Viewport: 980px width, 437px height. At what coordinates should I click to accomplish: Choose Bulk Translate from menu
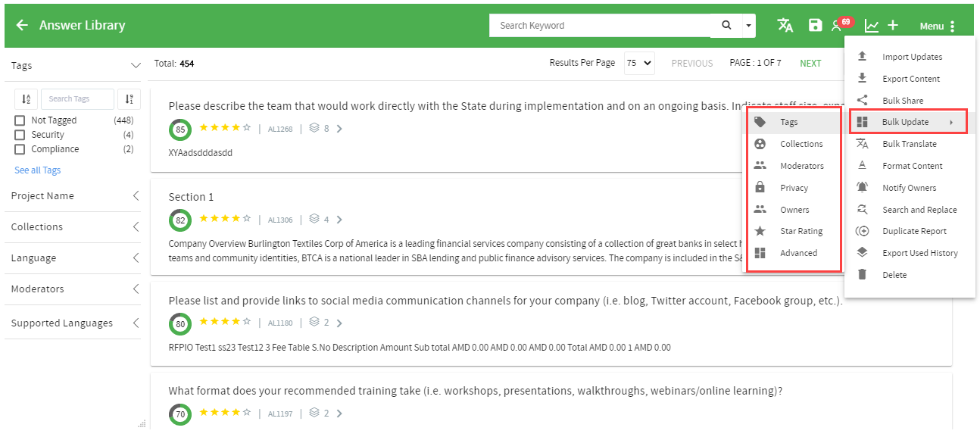tap(909, 144)
